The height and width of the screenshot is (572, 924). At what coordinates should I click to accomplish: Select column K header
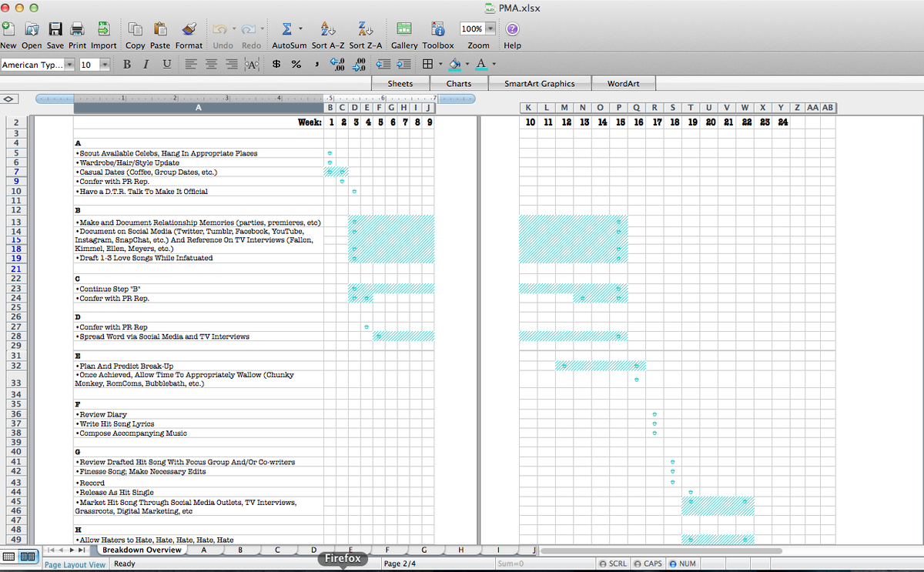pyautogui.click(x=530, y=108)
